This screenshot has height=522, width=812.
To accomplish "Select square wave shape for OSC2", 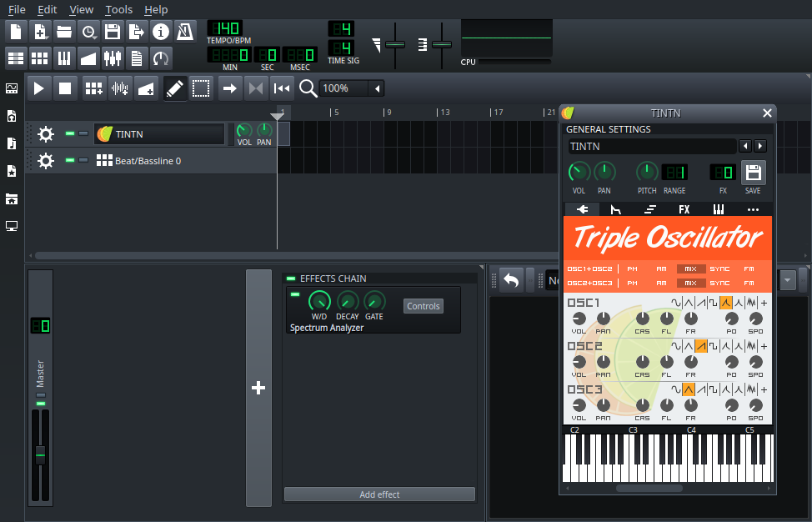I will point(713,346).
